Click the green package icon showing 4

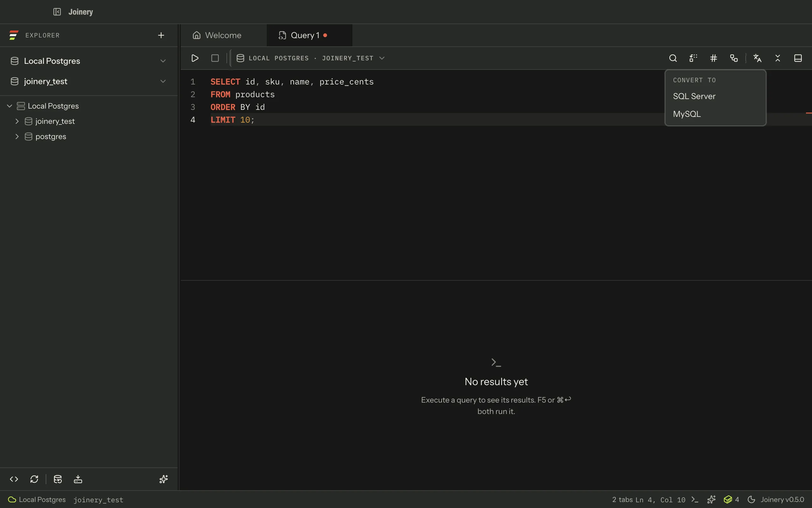(x=731, y=500)
